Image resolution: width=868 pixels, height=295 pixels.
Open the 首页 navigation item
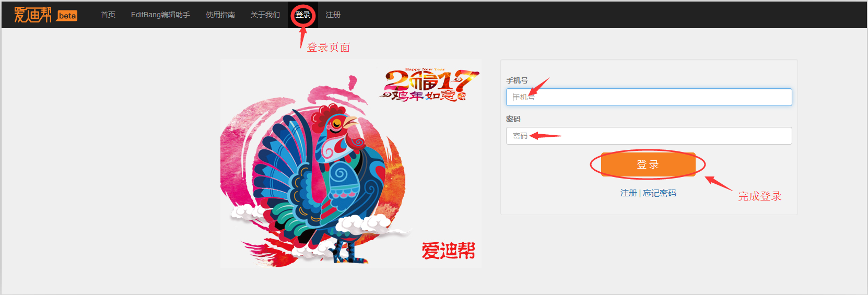pyautogui.click(x=108, y=15)
